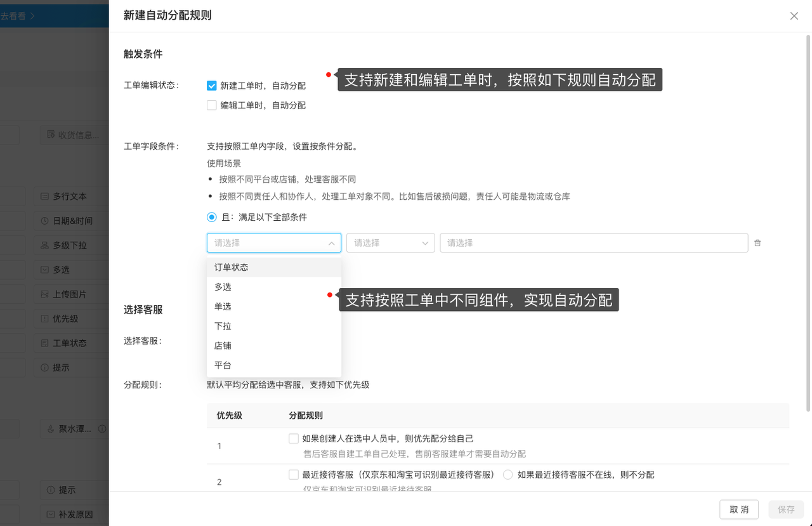The width and height of the screenshot is (812, 526).
Task: Check 最近接待客服 priority rule checkbox
Action: click(293, 475)
